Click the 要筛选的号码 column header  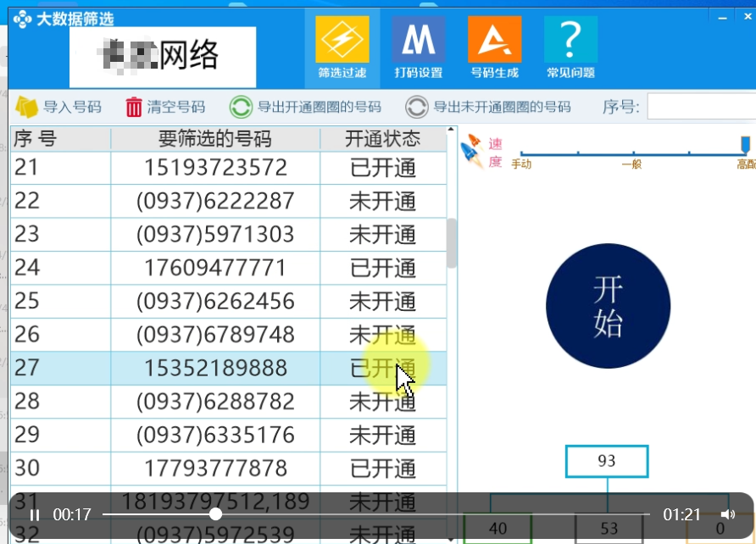pyautogui.click(x=215, y=139)
